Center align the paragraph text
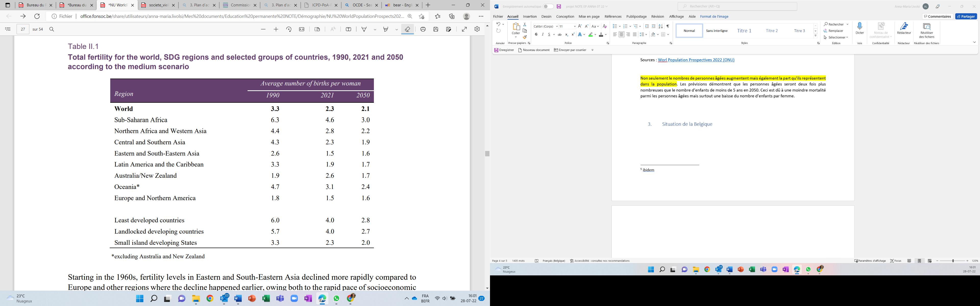The height and width of the screenshot is (306, 980). [x=621, y=35]
